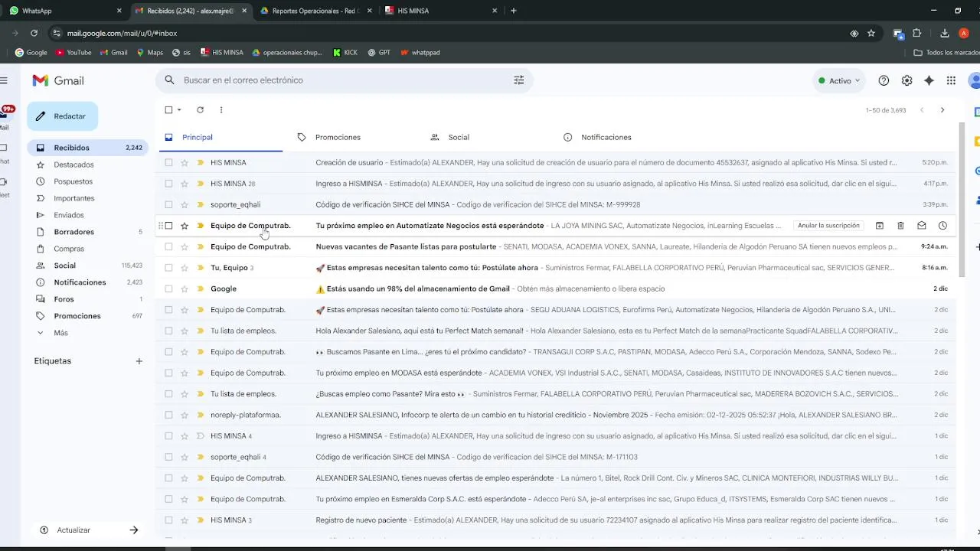Image resolution: width=980 pixels, height=551 pixels.
Task: Open KICK bookmark
Action: pos(345,53)
